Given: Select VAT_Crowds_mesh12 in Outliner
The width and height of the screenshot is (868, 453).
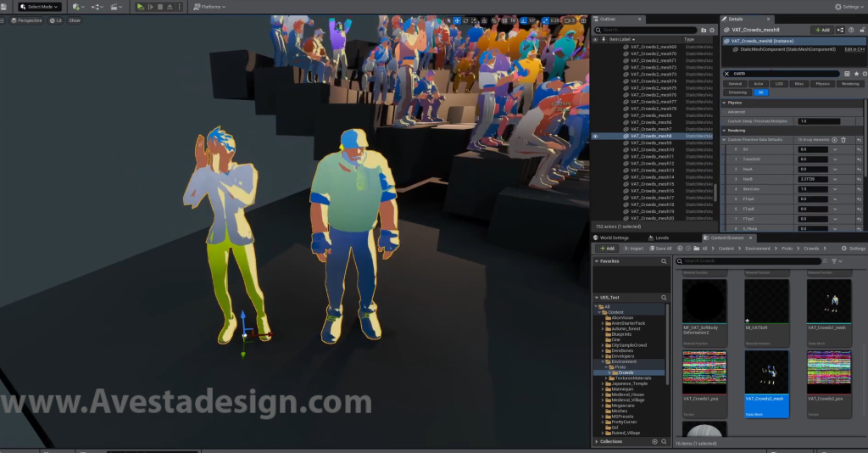Looking at the screenshot, I should (652, 164).
